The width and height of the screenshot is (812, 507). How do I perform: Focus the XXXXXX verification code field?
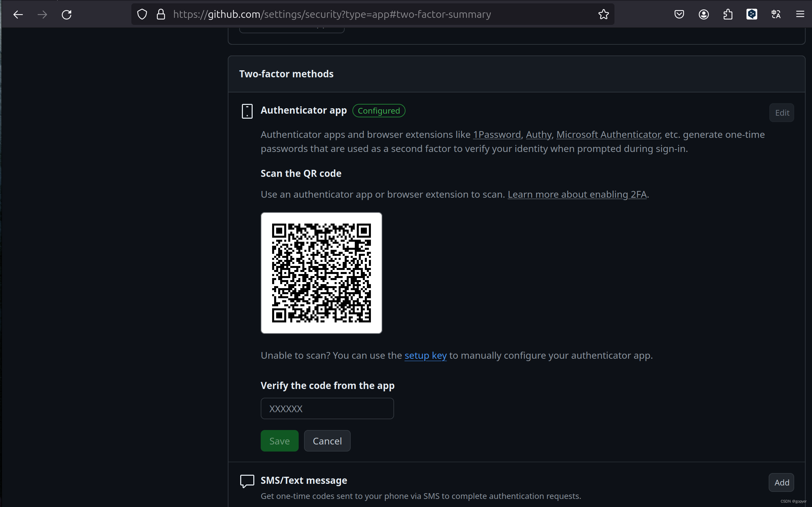click(x=327, y=409)
